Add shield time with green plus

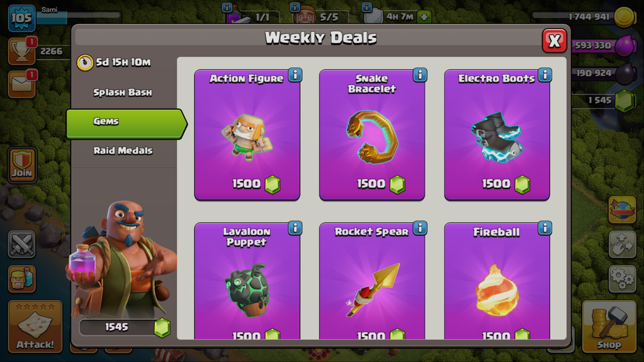coord(424,17)
